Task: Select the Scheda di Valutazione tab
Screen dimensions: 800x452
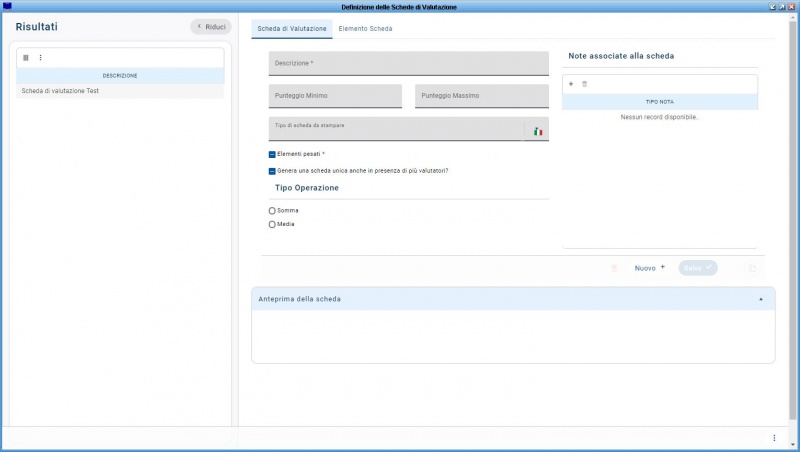Action: (292, 29)
